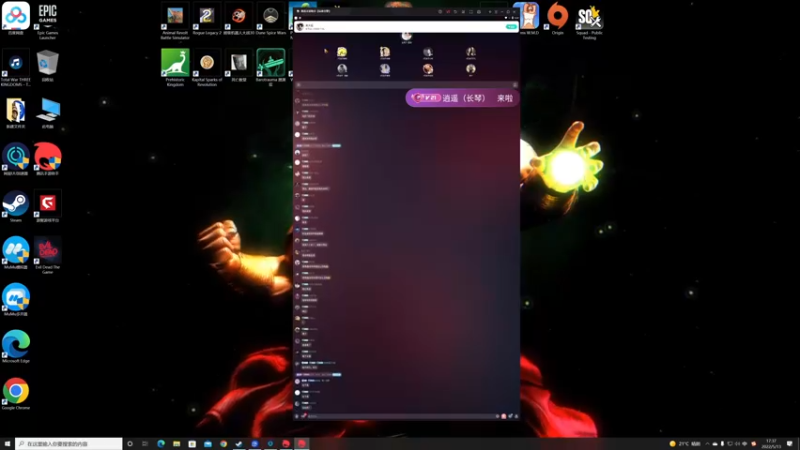Open the Origin desktop shortcut
Viewport: 800px width, 450px height.
point(558,18)
